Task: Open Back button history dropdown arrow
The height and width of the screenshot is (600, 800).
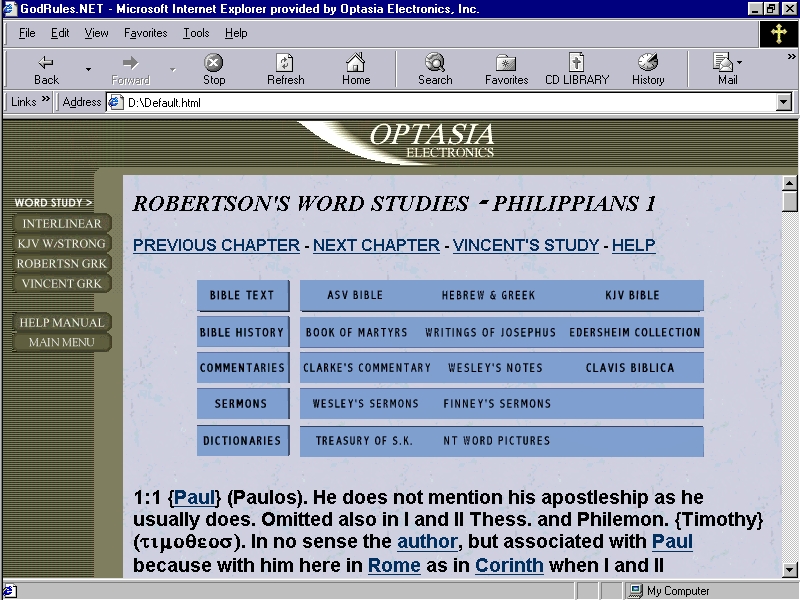Action: 88,70
